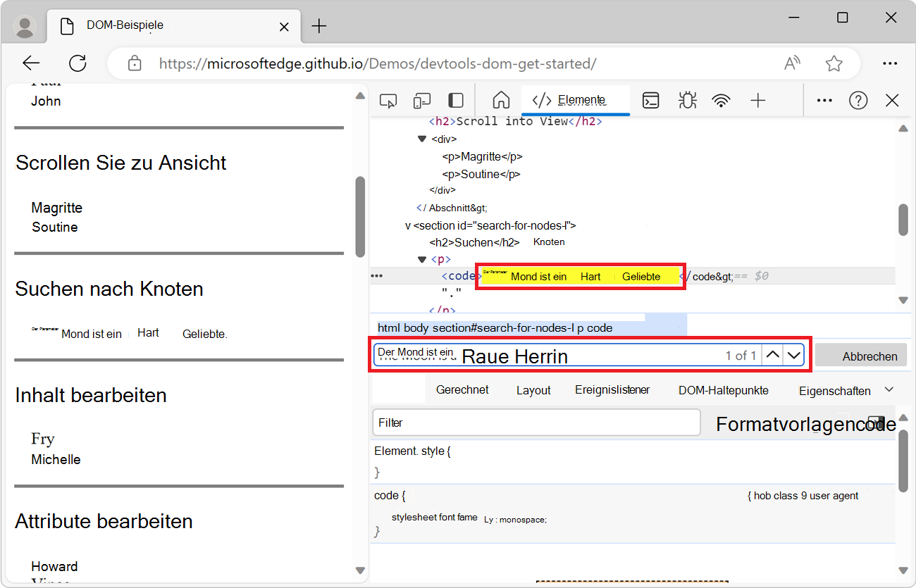Click the DOM tree scrollbar thumb
This screenshot has height=588, width=916.
903,220
